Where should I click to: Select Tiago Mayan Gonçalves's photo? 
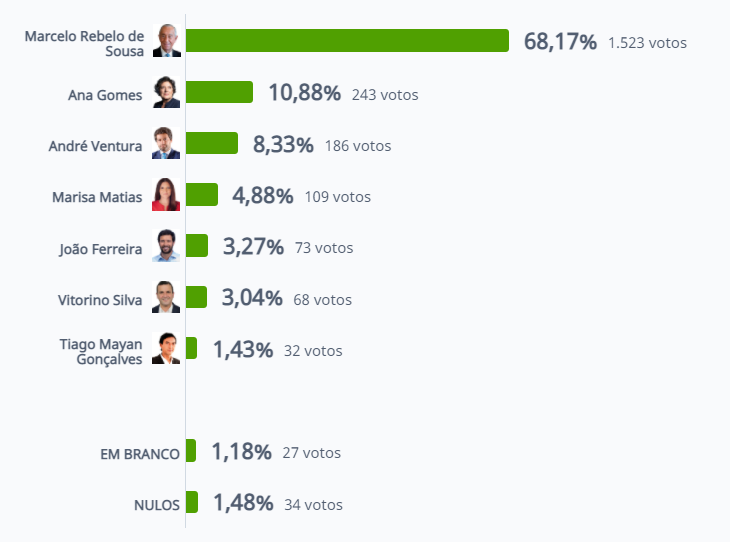(166, 348)
